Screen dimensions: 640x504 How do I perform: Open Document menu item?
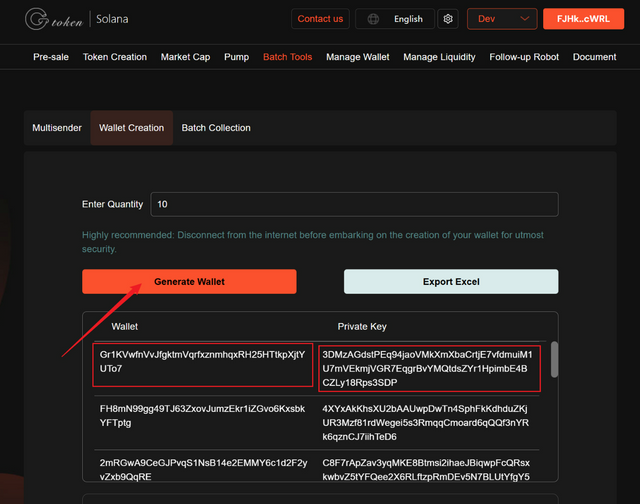[x=594, y=57]
